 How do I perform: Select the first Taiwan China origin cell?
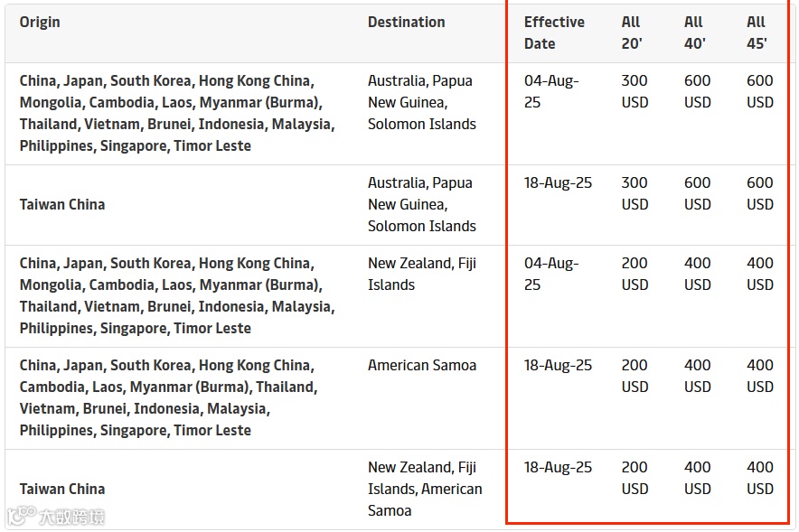tap(62, 205)
